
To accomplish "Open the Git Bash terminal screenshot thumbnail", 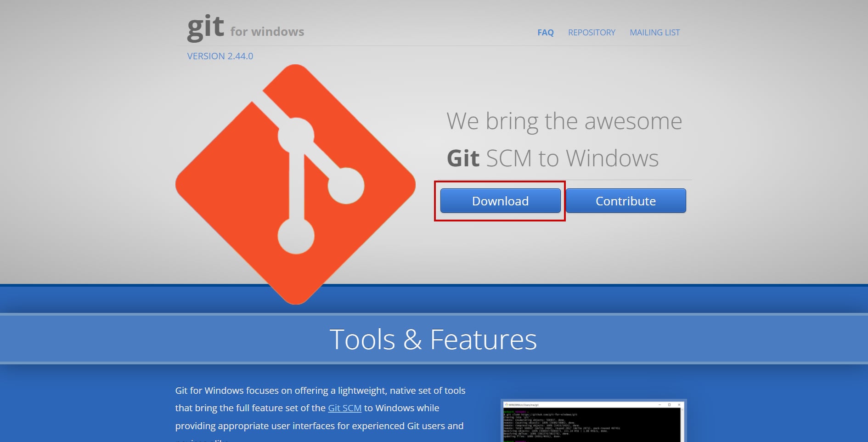I will [x=593, y=420].
